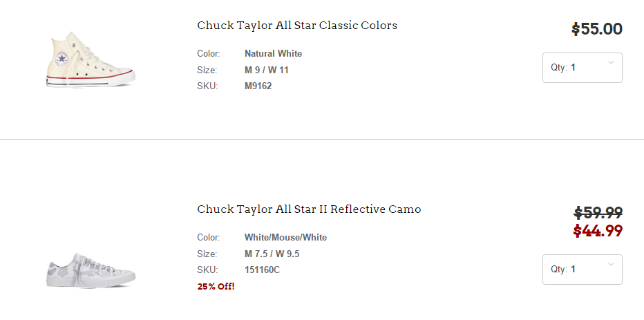The width and height of the screenshot is (644, 320).
Task: Select the M 9 / W 11 size value
Action: 267,70
